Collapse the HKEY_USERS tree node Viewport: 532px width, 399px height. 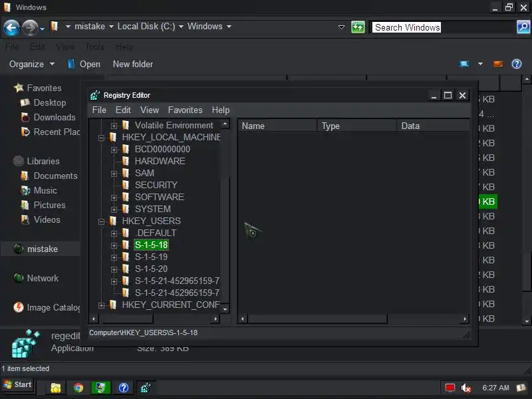click(x=101, y=221)
